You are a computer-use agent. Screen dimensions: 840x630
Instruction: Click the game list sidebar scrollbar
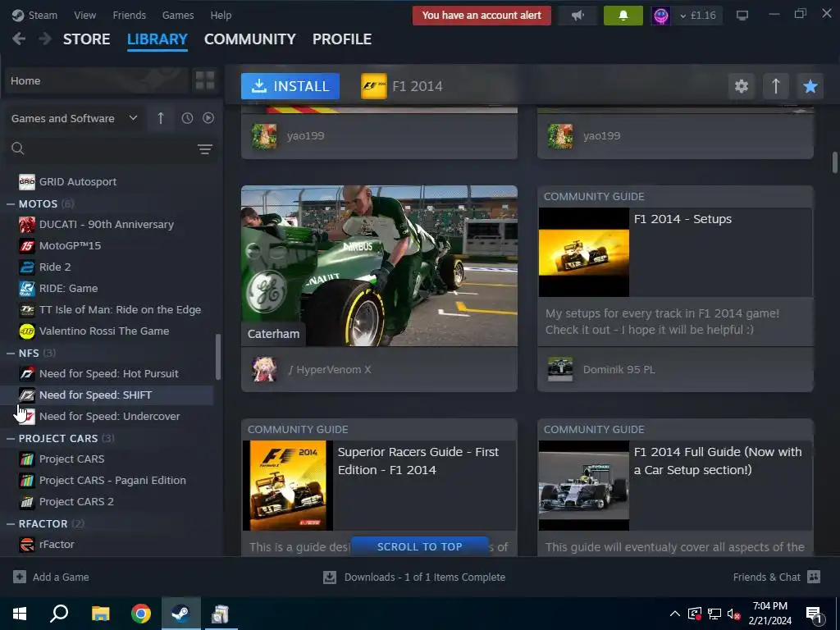coord(218,356)
